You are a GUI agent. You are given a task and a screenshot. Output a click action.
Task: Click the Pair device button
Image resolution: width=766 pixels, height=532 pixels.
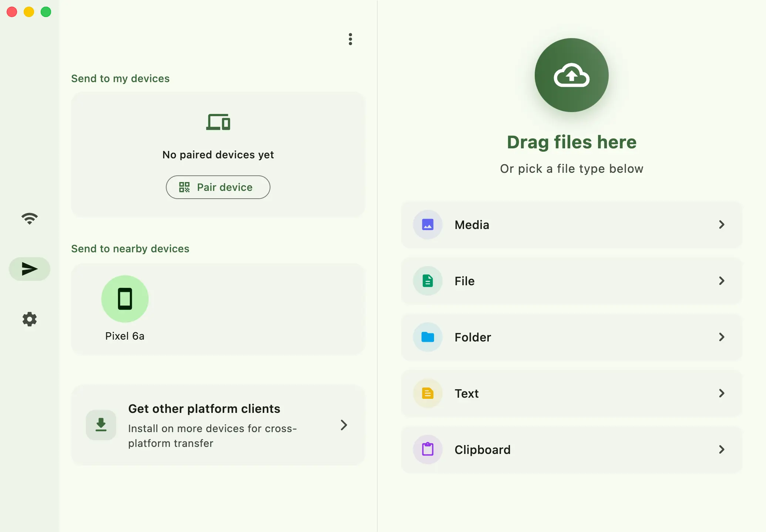coord(218,187)
